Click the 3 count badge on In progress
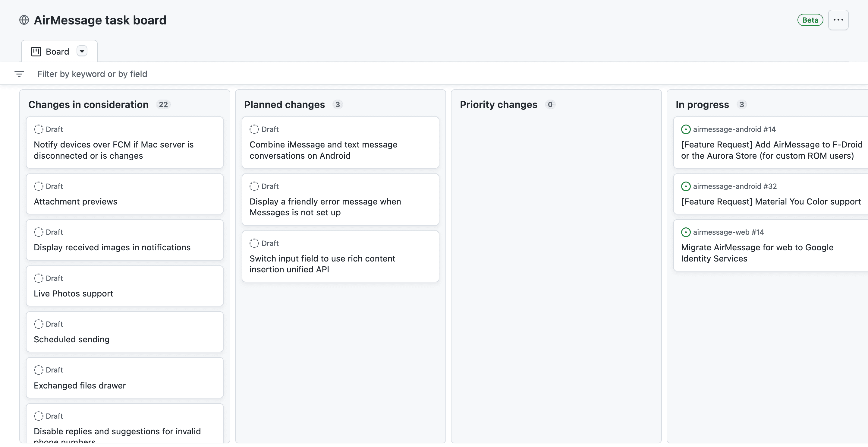The width and height of the screenshot is (868, 447). coord(742,104)
